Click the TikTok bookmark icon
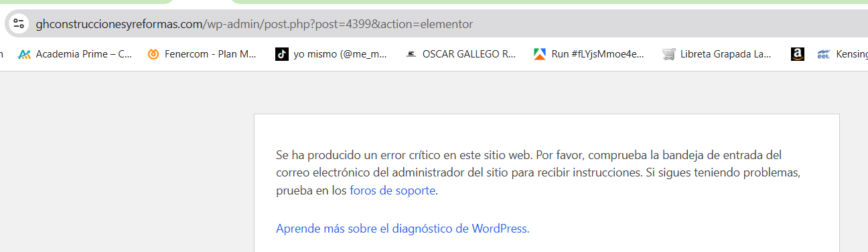The image size is (868, 252). pyautogui.click(x=282, y=55)
